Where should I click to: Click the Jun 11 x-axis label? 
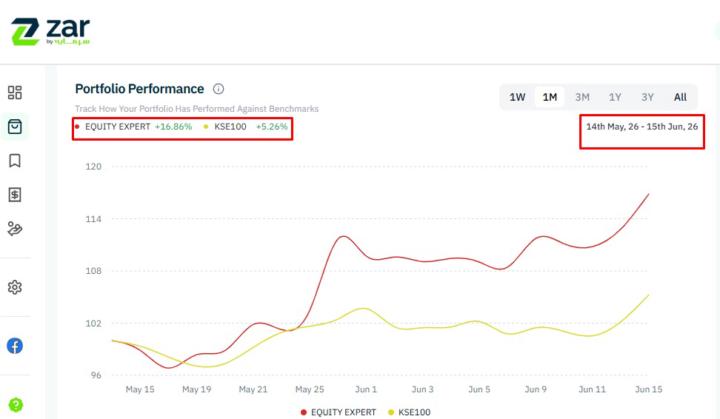click(x=592, y=389)
